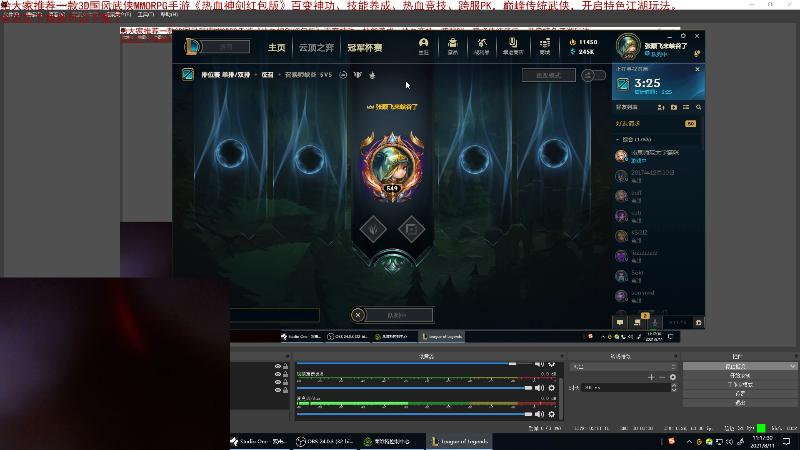Click the Sogou input icon in the system tray
The width and height of the screenshot is (800, 450).
click(x=671, y=441)
